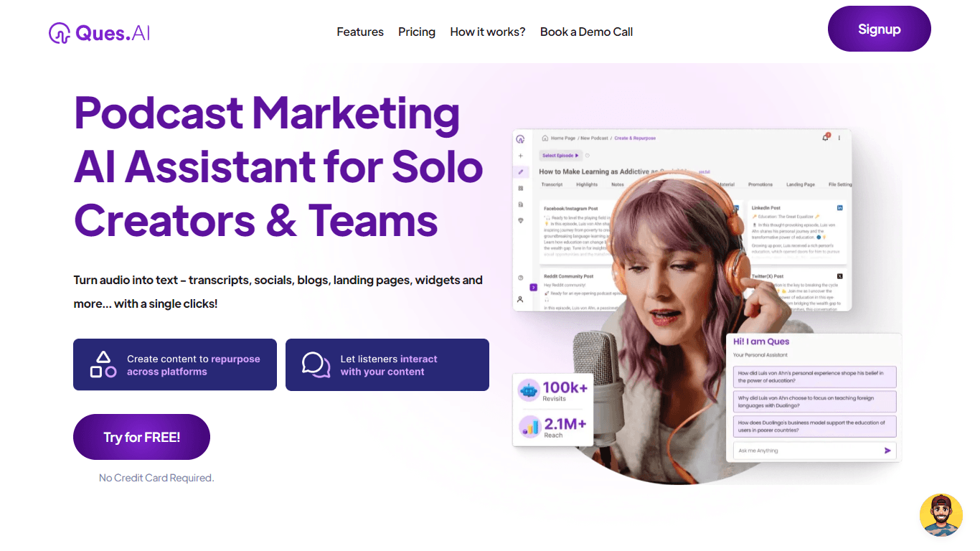This screenshot has height=551, width=980.
Task: Click the send arrow in Ask me Anything
Action: coord(887,451)
